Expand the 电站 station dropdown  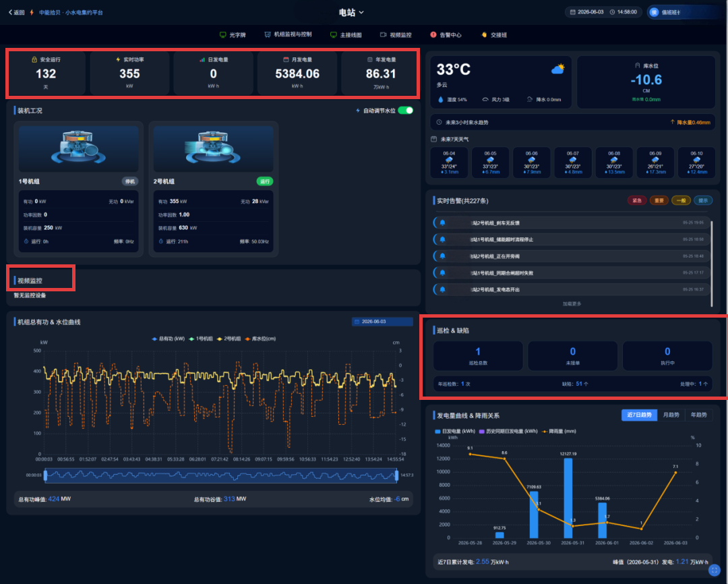point(351,13)
